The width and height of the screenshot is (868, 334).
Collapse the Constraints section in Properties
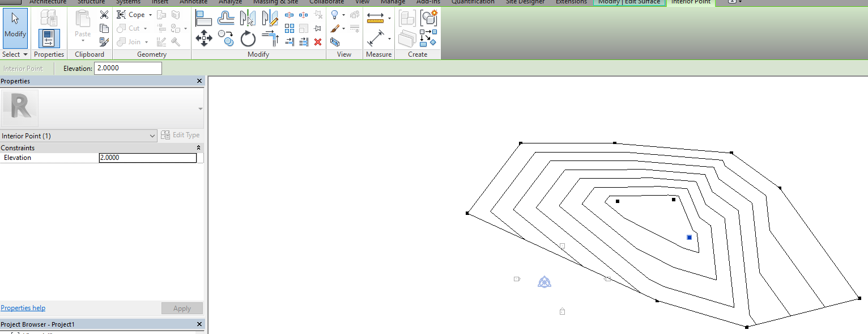tap(198, 147)
